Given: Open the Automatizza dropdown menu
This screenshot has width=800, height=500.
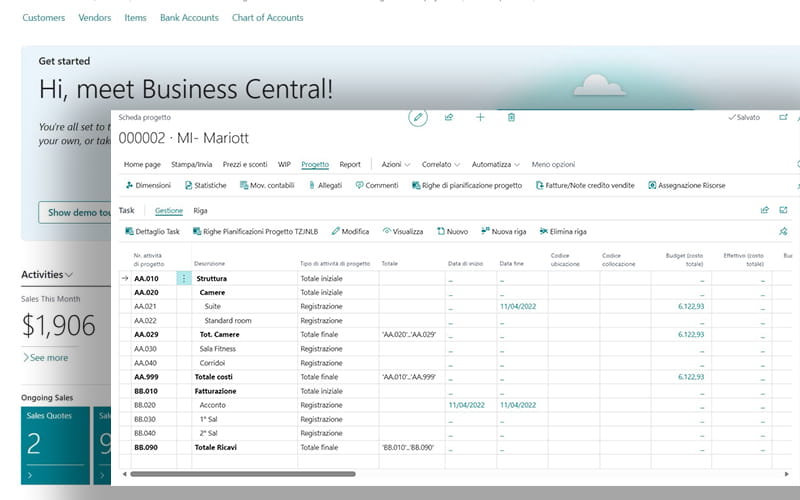Looking at the screenshot, I should [495, 164].
